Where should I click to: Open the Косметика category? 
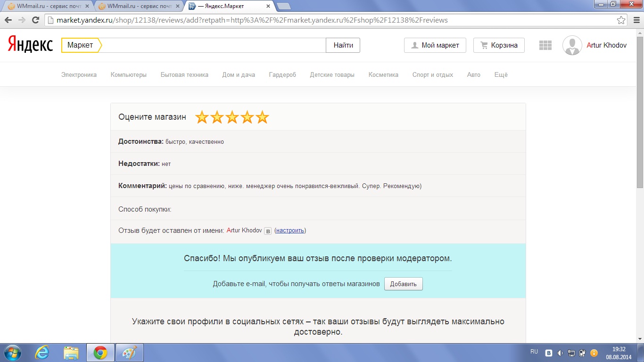pos(383,74)
